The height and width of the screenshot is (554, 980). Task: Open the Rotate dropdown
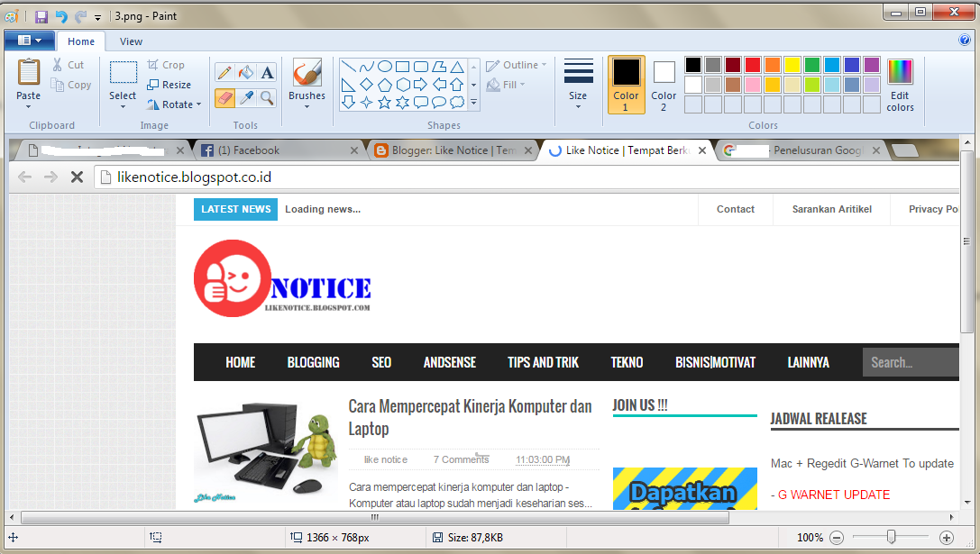coord(173,104)
